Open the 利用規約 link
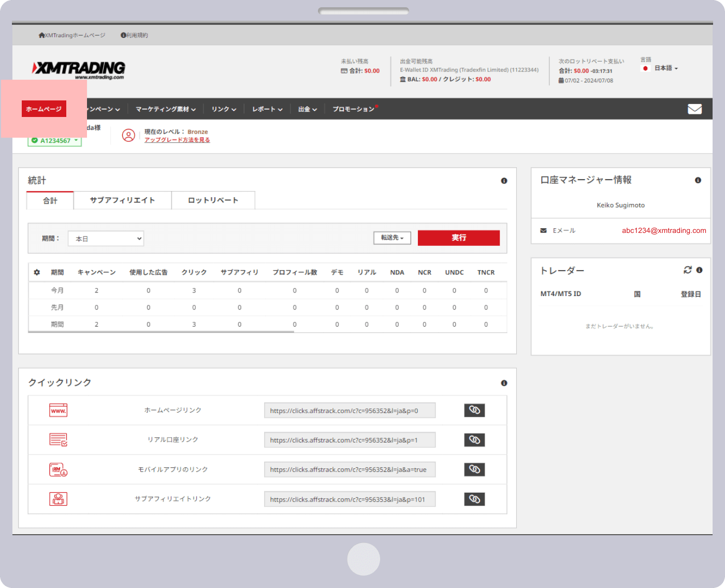The image size is (725, 588). [x=135, y=35]
